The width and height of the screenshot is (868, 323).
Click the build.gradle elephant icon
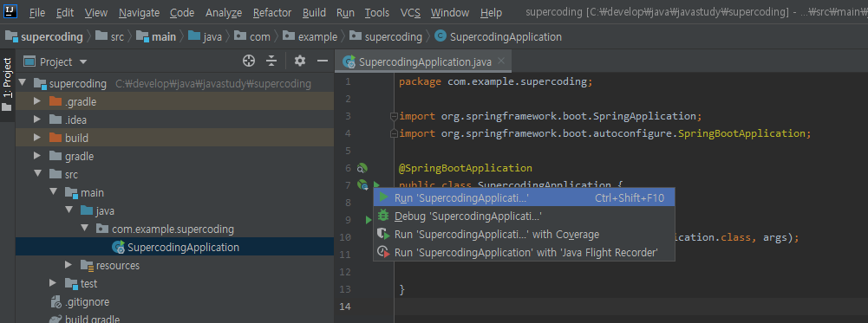[55, 320]
